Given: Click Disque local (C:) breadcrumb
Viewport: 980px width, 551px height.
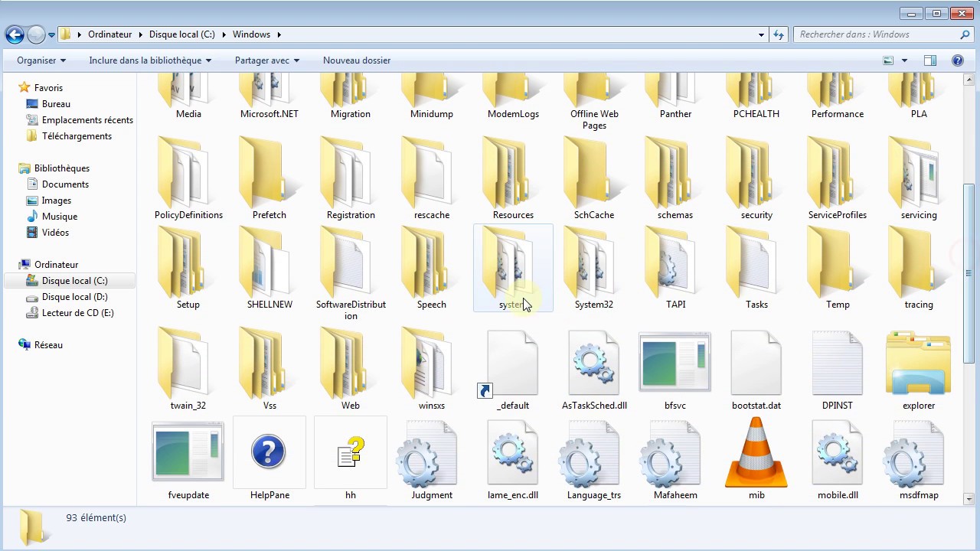Looking at the screenshot, I should (x=181, y=34).
